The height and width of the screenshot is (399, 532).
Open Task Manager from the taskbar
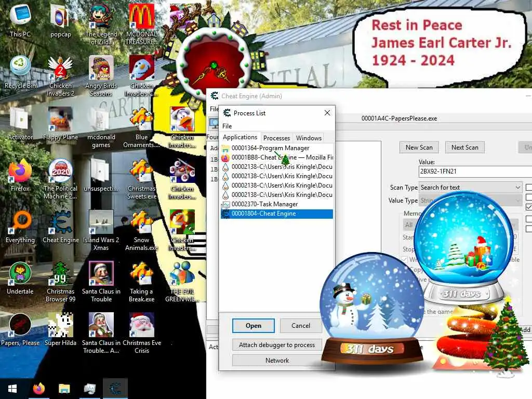coord(89,389)
